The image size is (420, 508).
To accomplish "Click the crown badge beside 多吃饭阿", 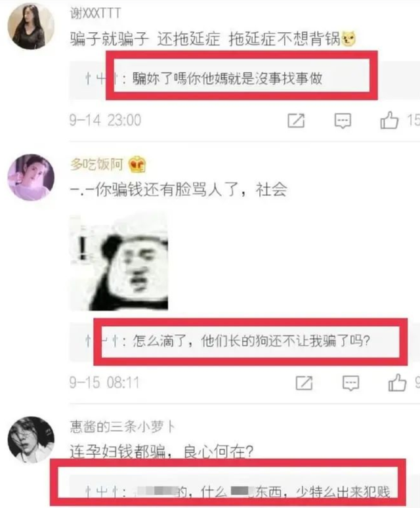I will click(137, 164).
